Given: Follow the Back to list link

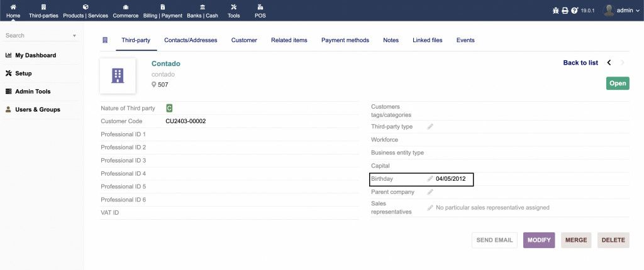Looking at the screenshot, I should coord(580,63).
